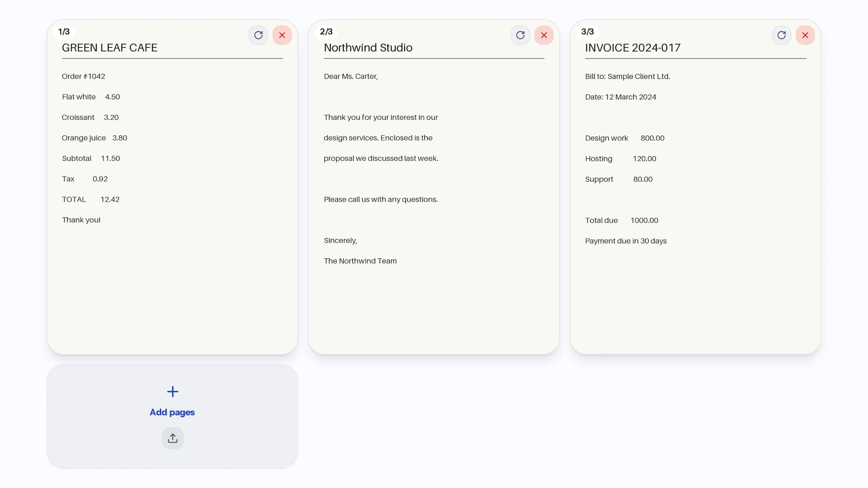The width and height of the screenshot is (868, 488).
Task: Click Date: 12 March 2024
Action: (620, 97)
